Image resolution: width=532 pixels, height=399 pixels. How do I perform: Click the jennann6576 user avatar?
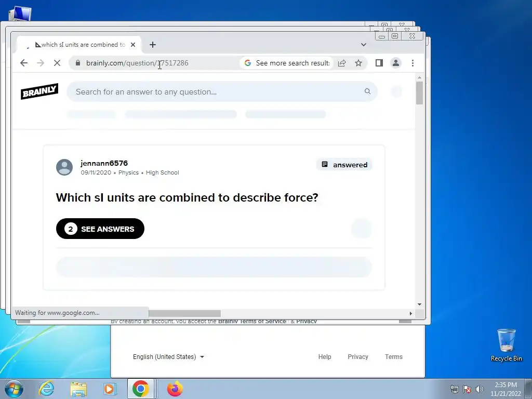[x=64, y=167]
